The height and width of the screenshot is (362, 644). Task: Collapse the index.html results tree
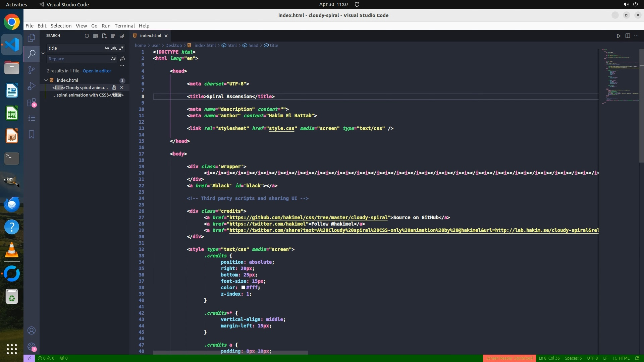pos(46,80)
